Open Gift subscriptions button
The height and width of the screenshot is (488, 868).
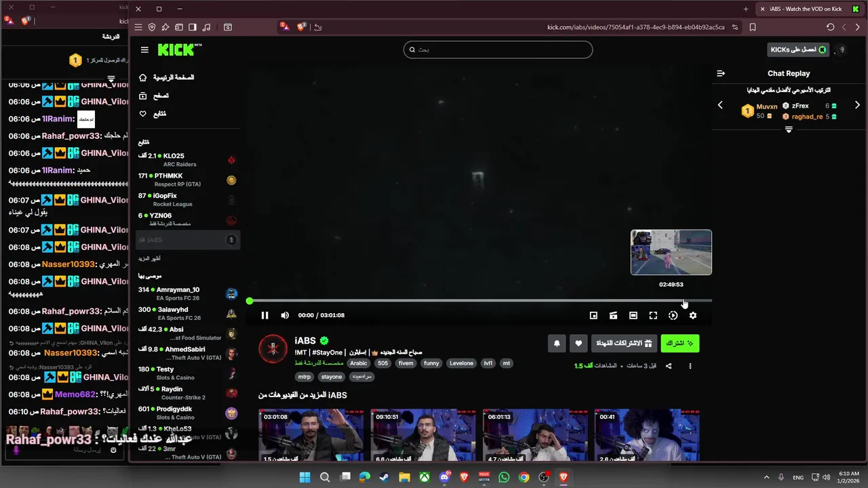624,343
